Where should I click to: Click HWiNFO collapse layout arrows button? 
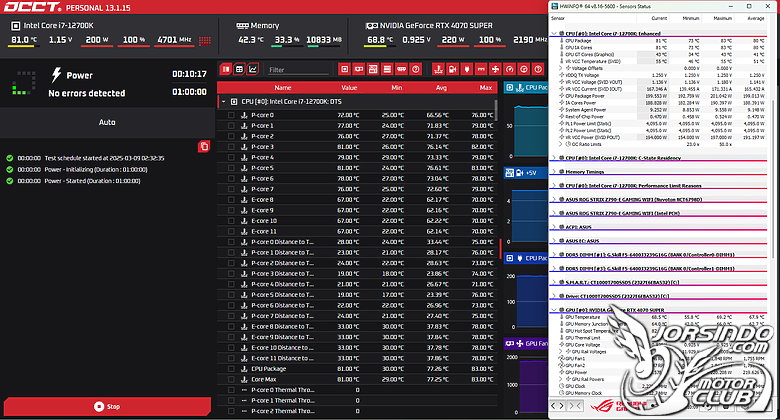pos(575,406)
